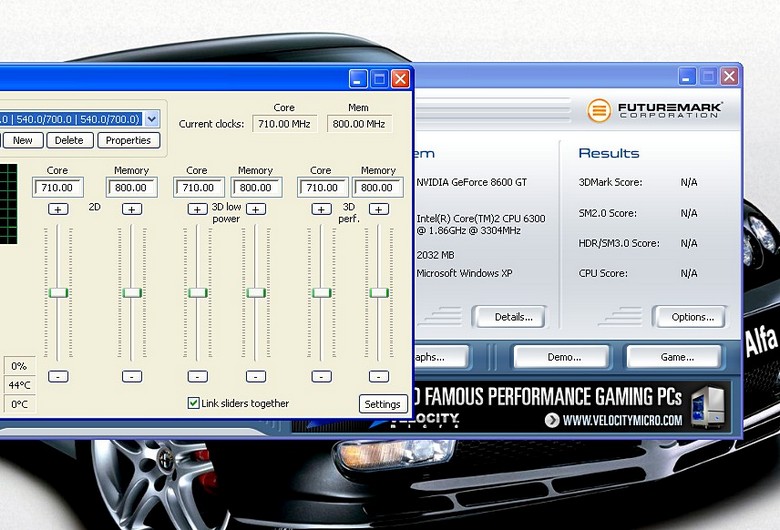
Task: Click the Microsoft Windows XP text
Action: (x=464, y=273)
